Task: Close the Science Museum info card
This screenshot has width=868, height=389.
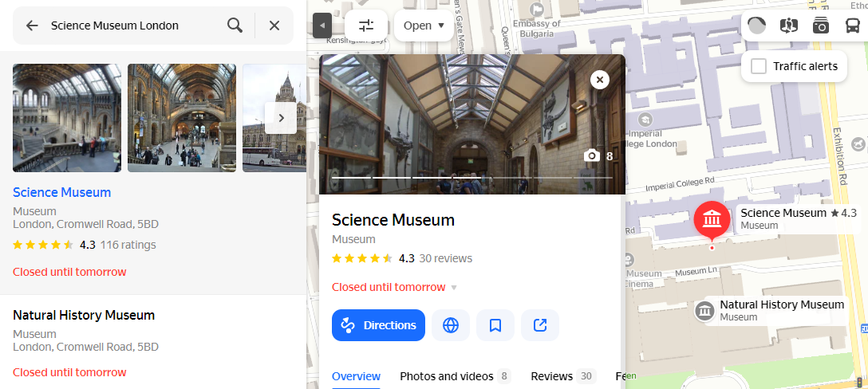Action: (x=600, y=80)
